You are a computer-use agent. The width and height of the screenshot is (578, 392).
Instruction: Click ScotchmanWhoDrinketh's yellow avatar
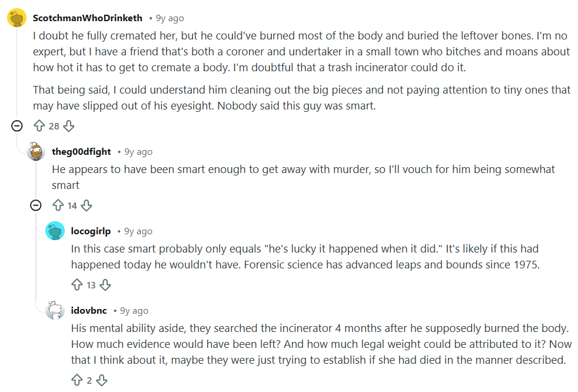pyautogui.click(x=16, y=18)
